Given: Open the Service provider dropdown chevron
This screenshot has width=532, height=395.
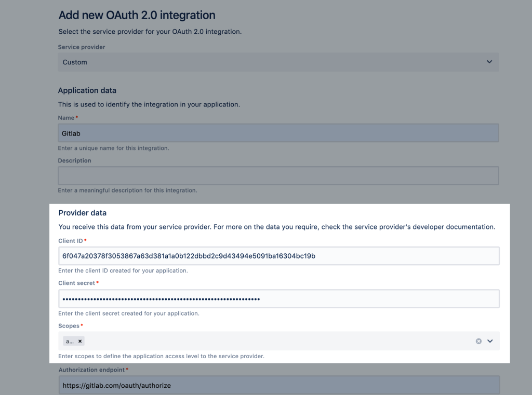Looking at the screenshot, I should coord(489,62).
